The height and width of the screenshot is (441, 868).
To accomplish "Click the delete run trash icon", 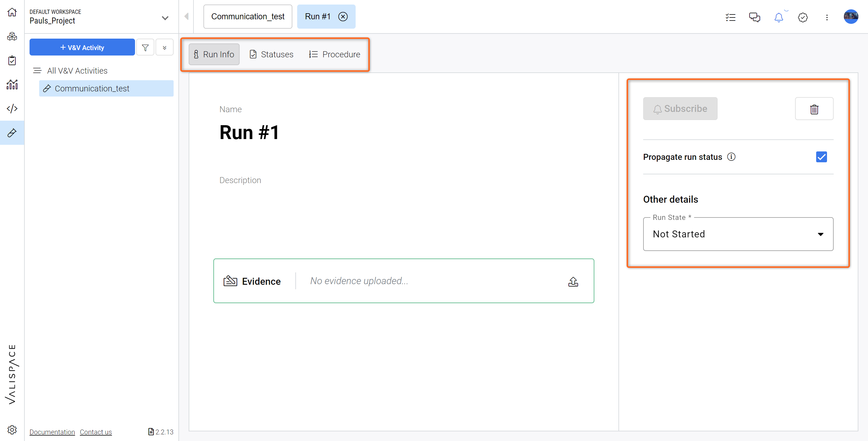I will (x=814, y=109).
